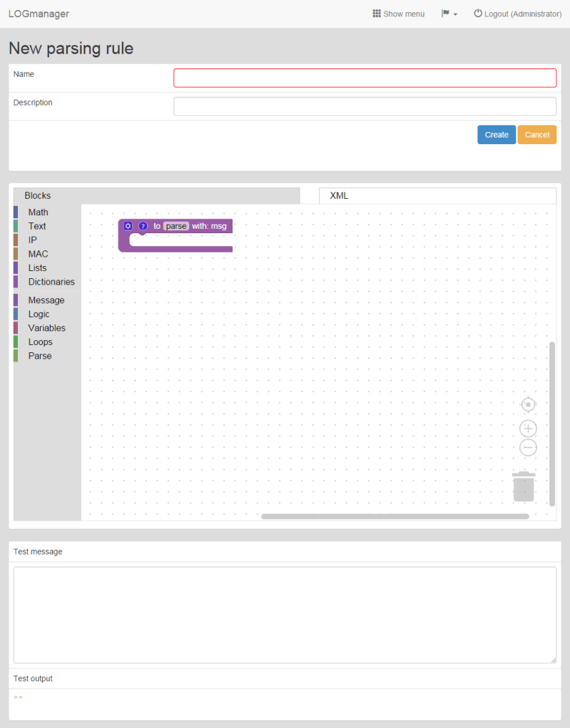The height and width of the screenshot is (728, 570).
Task: Open the Variables block category
Action: (47, 328)
